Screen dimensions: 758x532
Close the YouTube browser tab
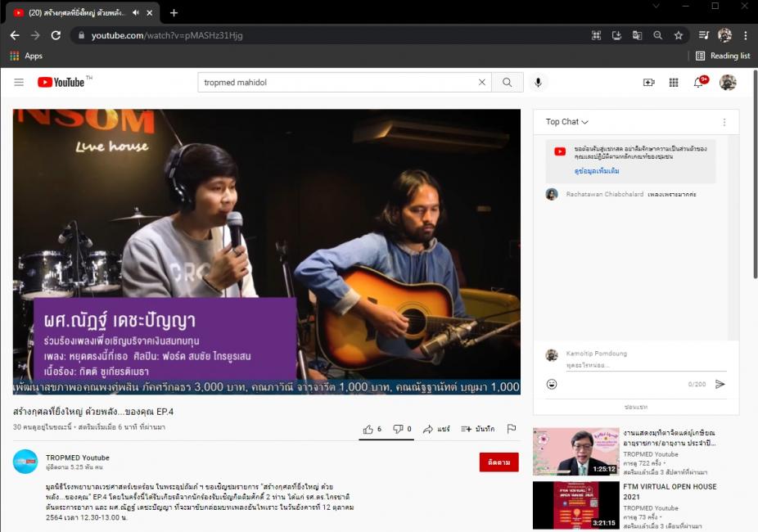(x=149, y=12)
